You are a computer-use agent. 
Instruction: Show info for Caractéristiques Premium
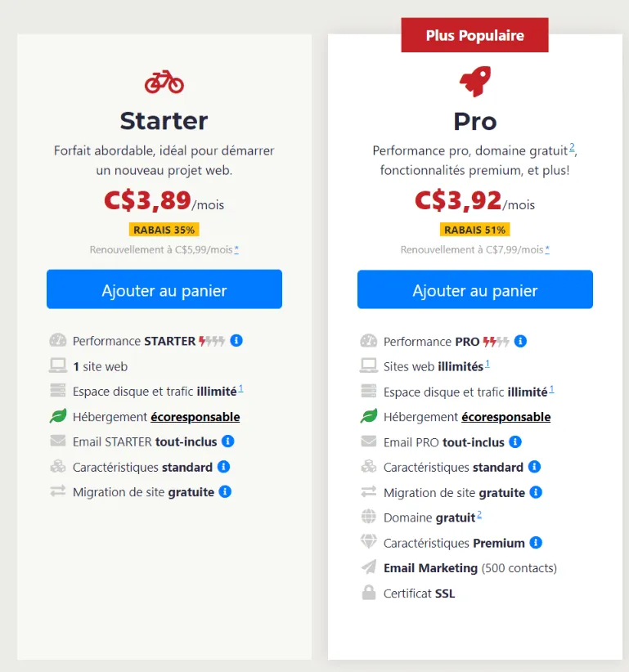[536, 543]
